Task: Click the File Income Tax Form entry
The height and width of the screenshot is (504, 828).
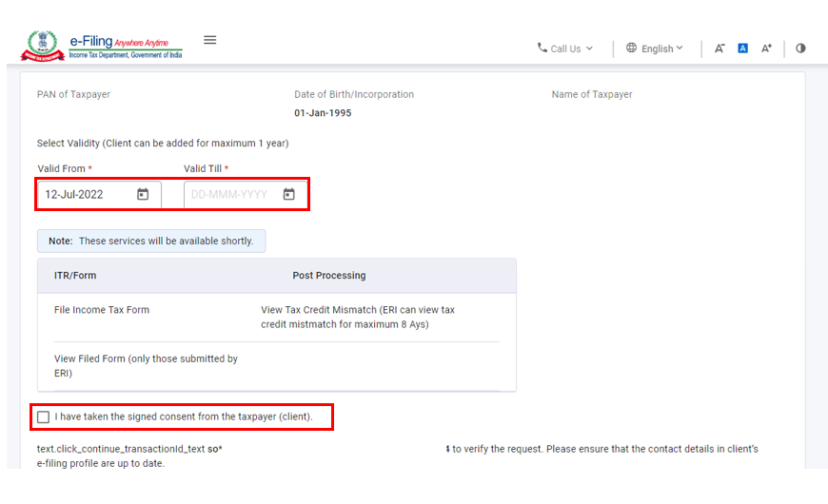Action: pyautogui.click(x=102, y=310)
